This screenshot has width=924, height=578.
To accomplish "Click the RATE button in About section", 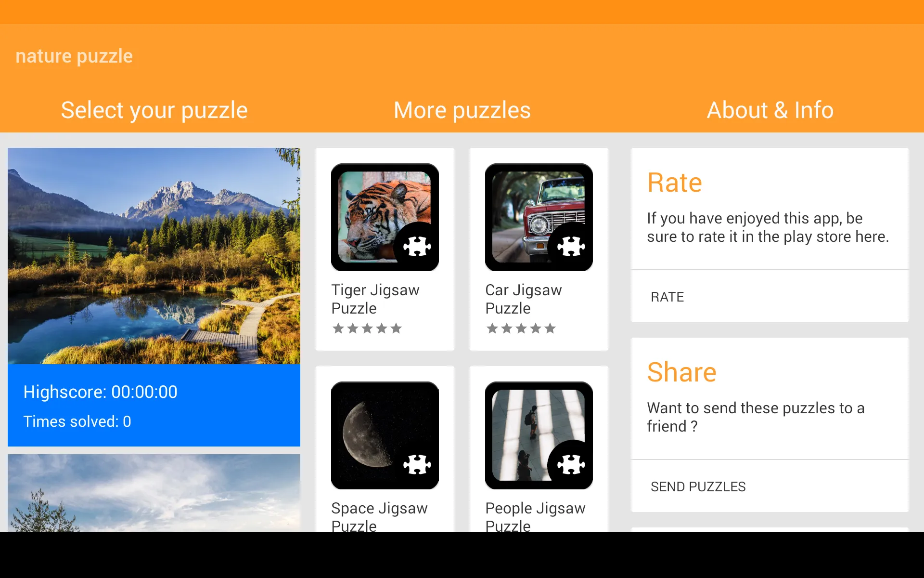I will click(x=668, y=296).
